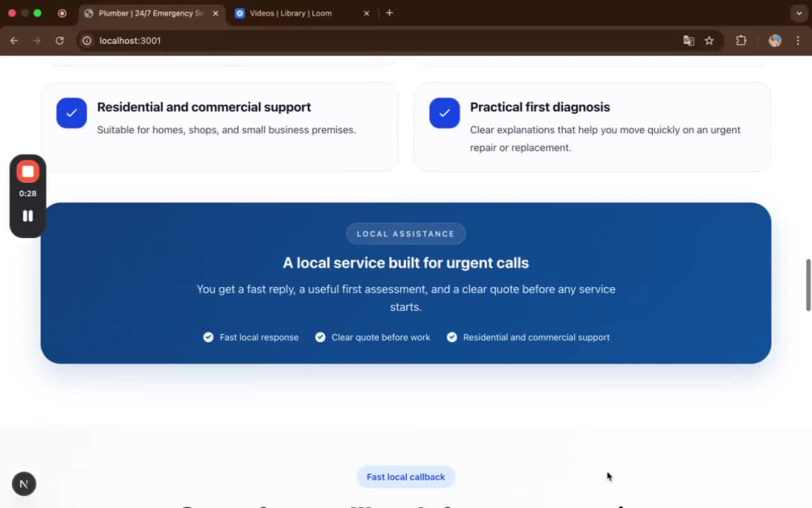The height and width of the screenshot is (508, 812).
Task: Go forward to next page
Action: tap(37, 41)
